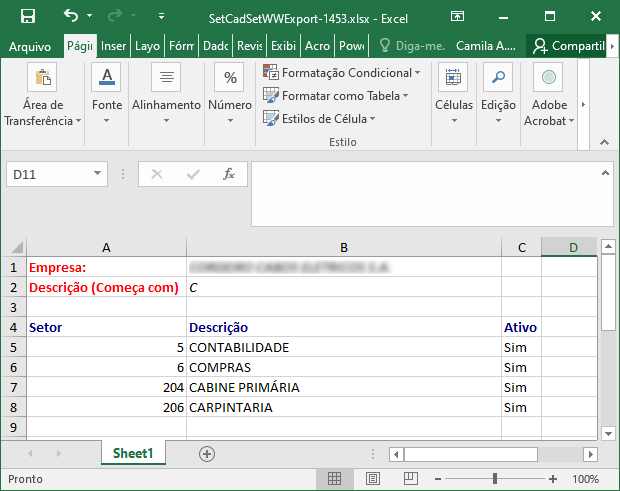Open the Camila A. account name
Image resolution: width=620 pixels, height=491 pixels.
[486, 46]
